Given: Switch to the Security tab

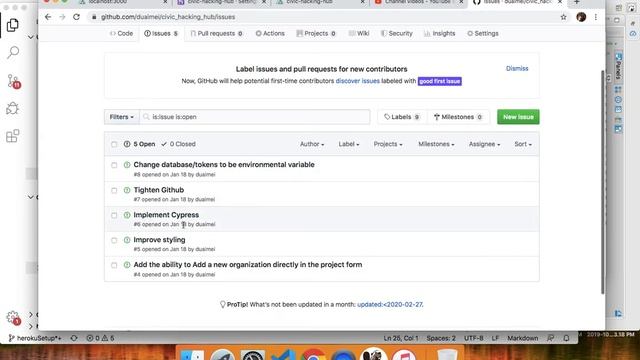Looking at the screenshot, I should (396, 33).
